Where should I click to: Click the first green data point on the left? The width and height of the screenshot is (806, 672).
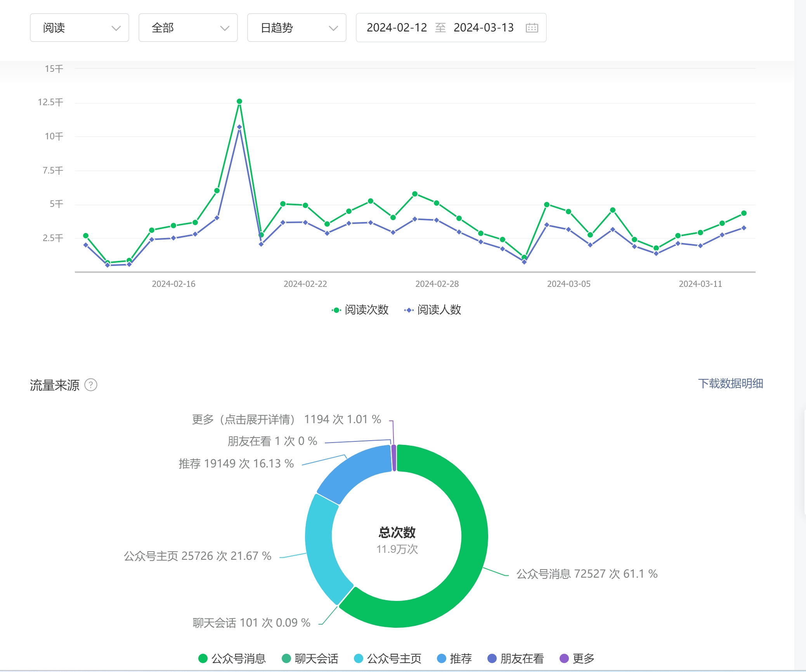point(86,236)
